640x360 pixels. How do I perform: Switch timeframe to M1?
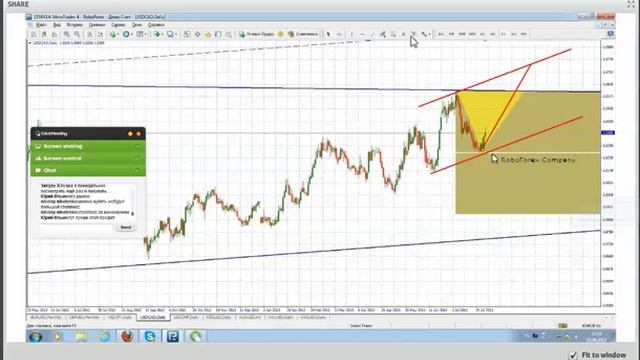pyautogui.click(x=441, y=34)
